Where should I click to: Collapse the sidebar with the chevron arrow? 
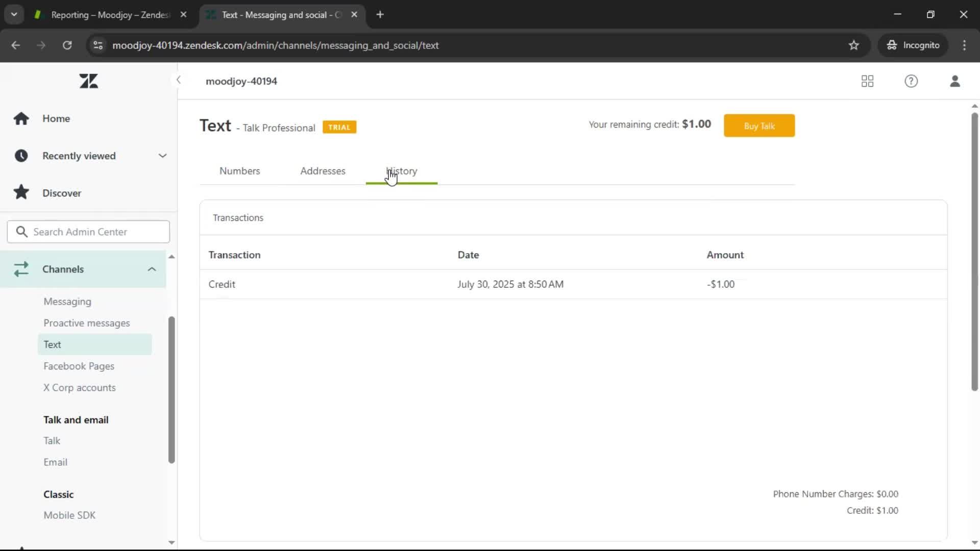point(178,80)
